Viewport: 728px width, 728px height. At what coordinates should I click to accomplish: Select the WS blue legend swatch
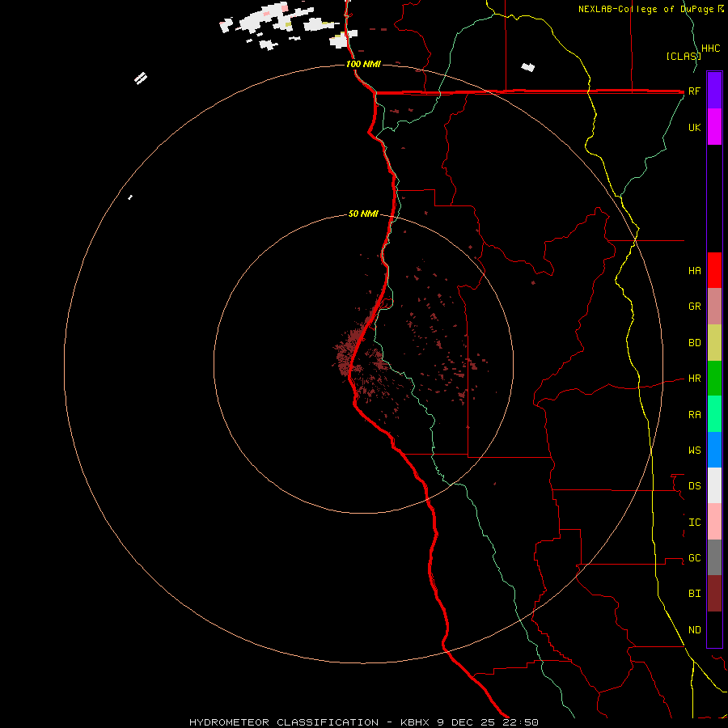(x=714, y=450)
